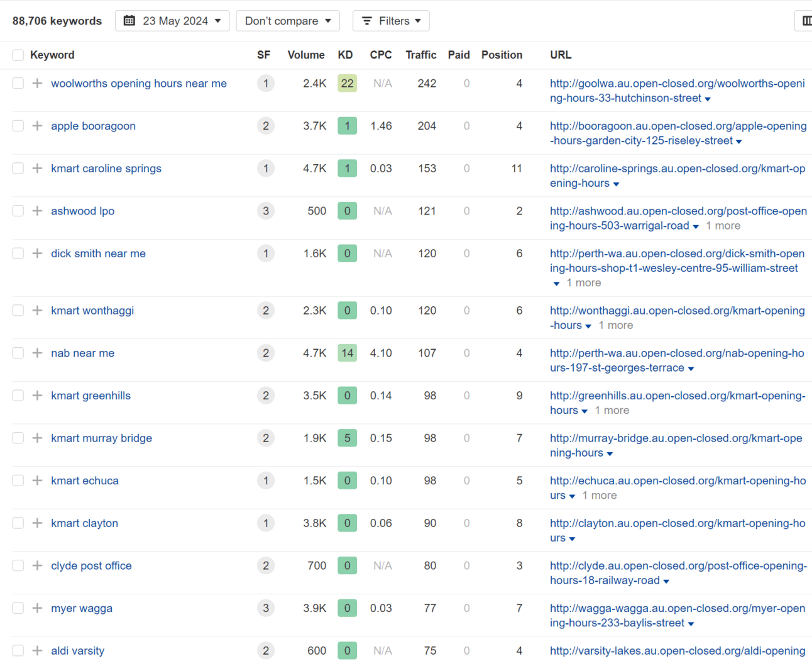Sort table by Traffic column
This screenshot has height=661, width=812.
pyautogui.click(x=421, y=55)
